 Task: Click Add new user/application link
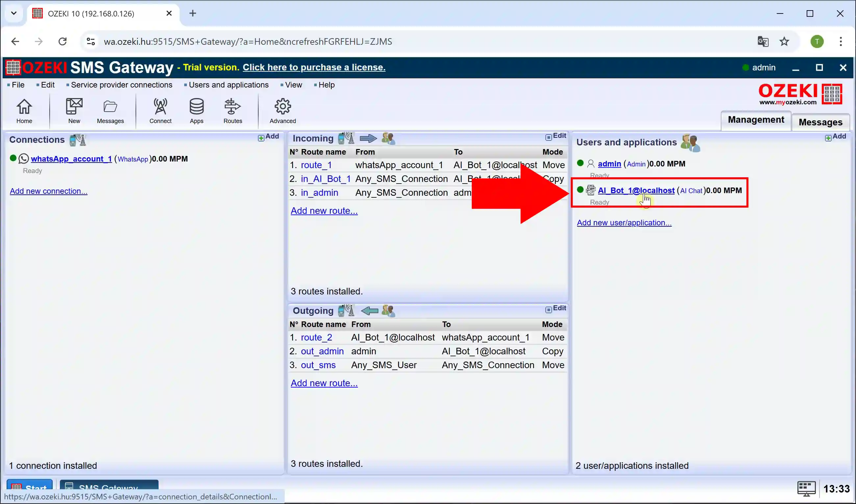[624, 223]
